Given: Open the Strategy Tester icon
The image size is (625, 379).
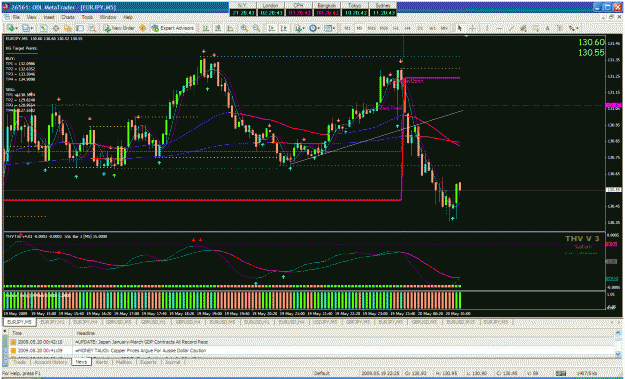Looking at the screenshot, I should [x=92, y=28].
